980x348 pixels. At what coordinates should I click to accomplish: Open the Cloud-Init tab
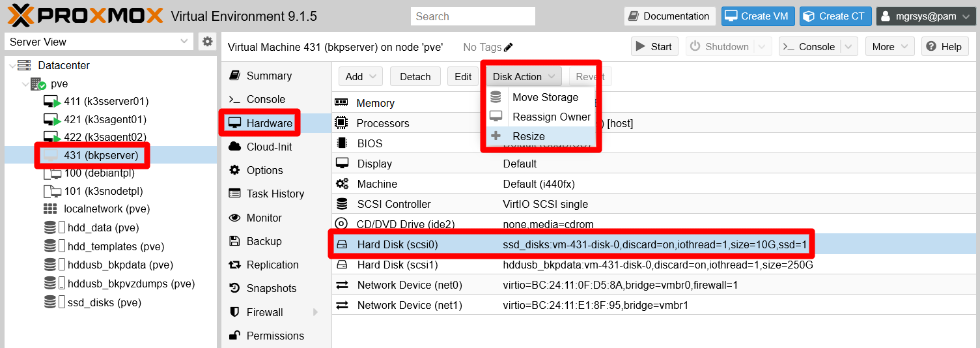[x=277, y=147]
